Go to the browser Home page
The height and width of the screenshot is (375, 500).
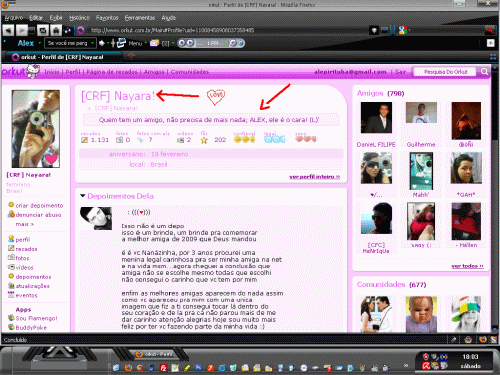(56, 31)
